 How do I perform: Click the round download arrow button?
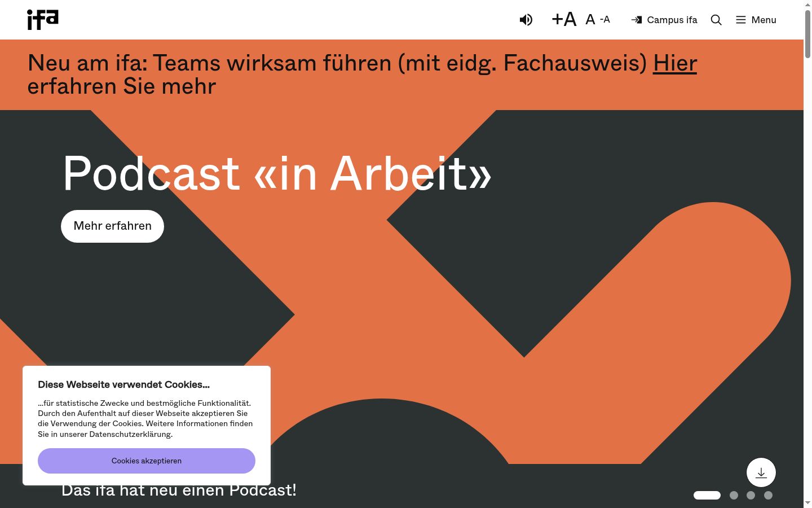coord(761,472)
